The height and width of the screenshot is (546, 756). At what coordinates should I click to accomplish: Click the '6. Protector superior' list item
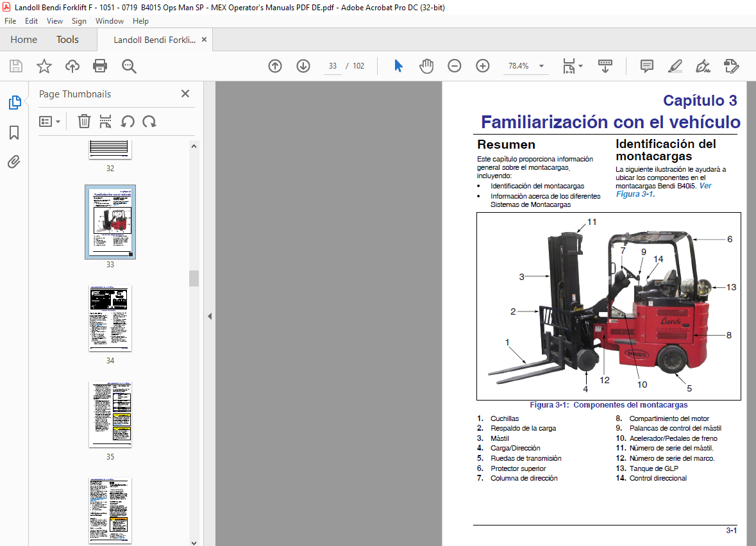click(x=512, y=468)
